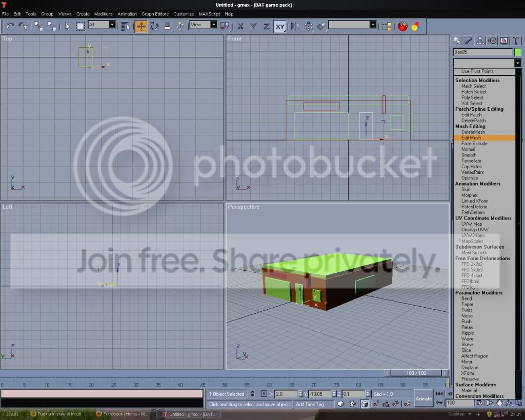Viewport: 525px width, 420px height.
Task: Open the Hierarchy panel tab
Action: click(x=480, y=41)
